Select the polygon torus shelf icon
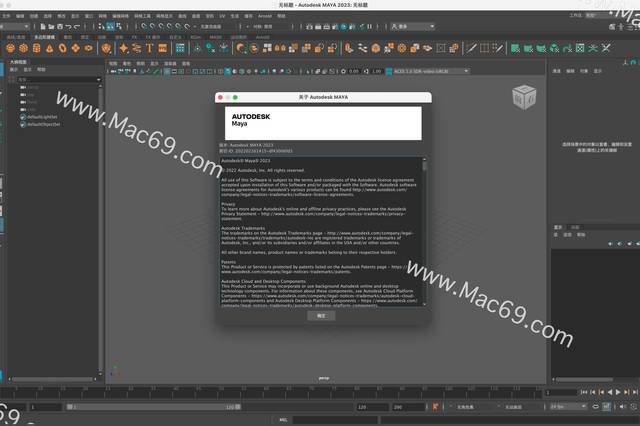The image size is (640, 426). (62, 48)
